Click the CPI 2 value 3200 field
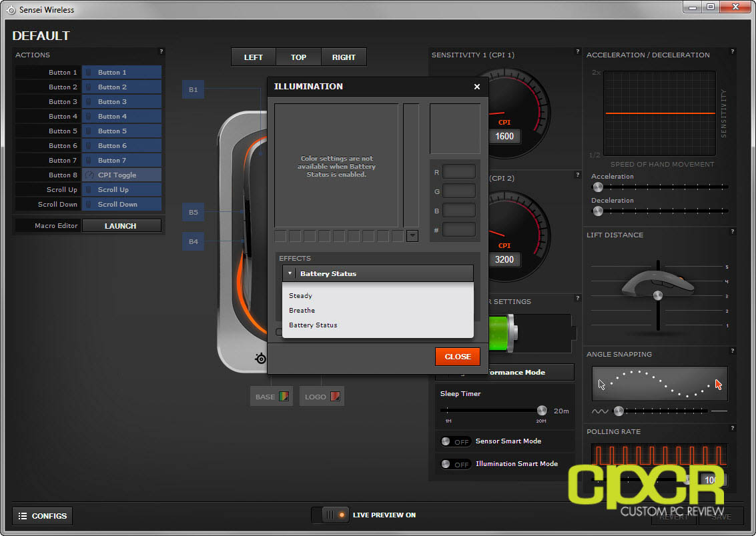The image size is (756, 536). pyautogui.click(x=504, y=259)
